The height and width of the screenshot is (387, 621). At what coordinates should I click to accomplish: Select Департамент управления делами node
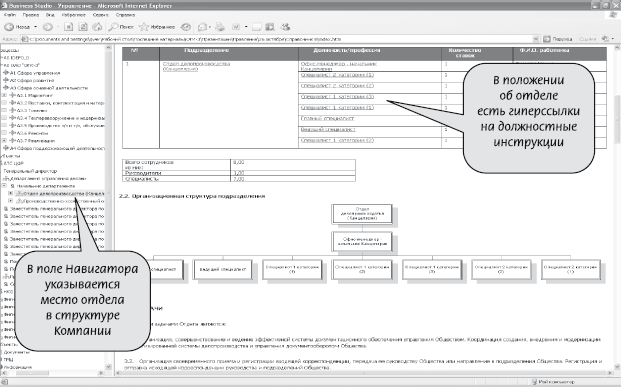pos(45,179)
